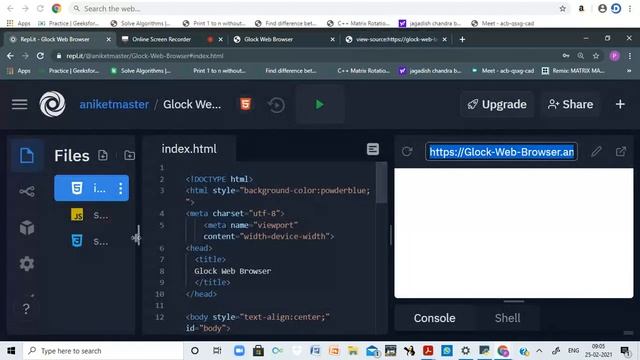Screen dimensions: 640x360
Task: Click the preview URL address field
Action: coord(501,152)
